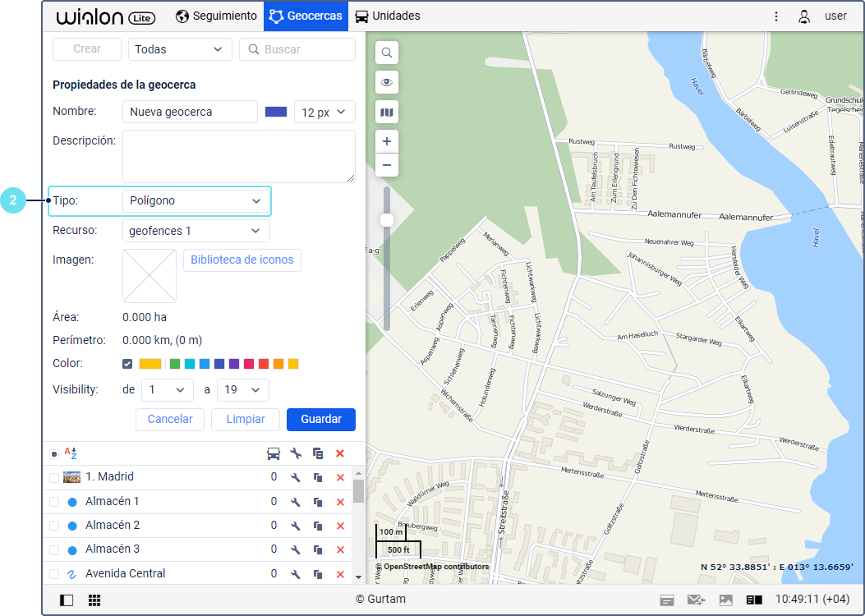Copy the 1. Madrid geofence

[318, 477]
